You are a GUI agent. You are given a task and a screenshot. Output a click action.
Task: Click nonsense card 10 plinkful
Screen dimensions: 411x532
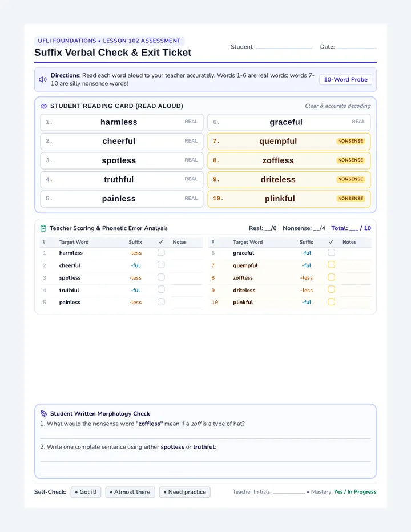coord(289,199)
